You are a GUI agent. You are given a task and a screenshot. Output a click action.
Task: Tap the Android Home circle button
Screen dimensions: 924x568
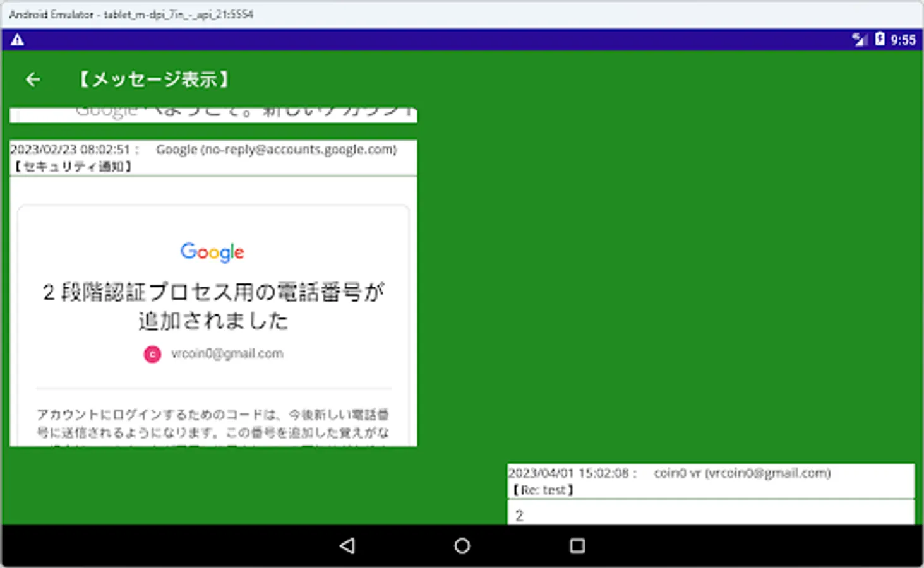click(x=462, y=546)
